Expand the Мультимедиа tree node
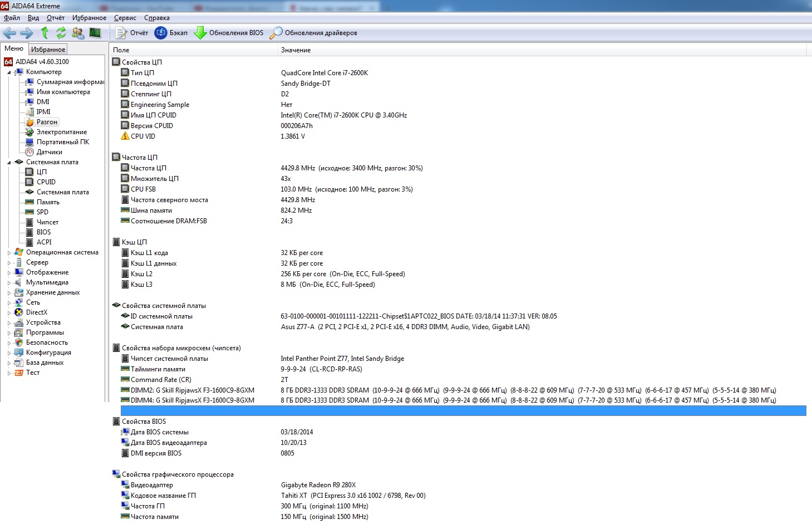Viewport: 812px width, 524px height. coord(9,283)
